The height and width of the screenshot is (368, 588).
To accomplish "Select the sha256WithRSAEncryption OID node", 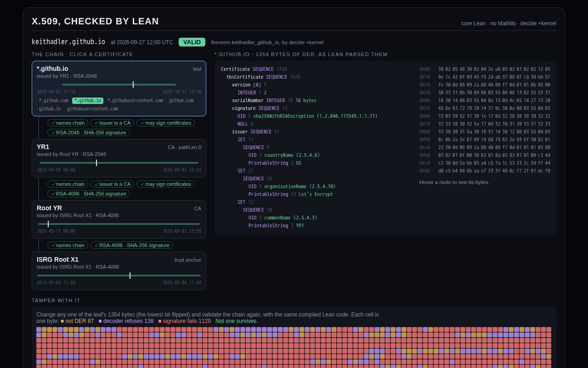I will click(307, 116).
